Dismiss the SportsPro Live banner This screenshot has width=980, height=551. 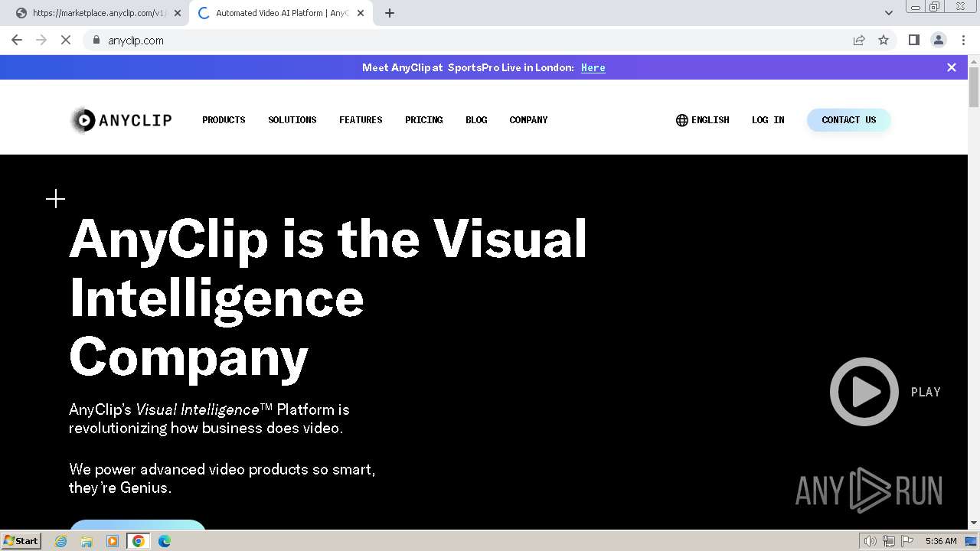pos(952,67)
